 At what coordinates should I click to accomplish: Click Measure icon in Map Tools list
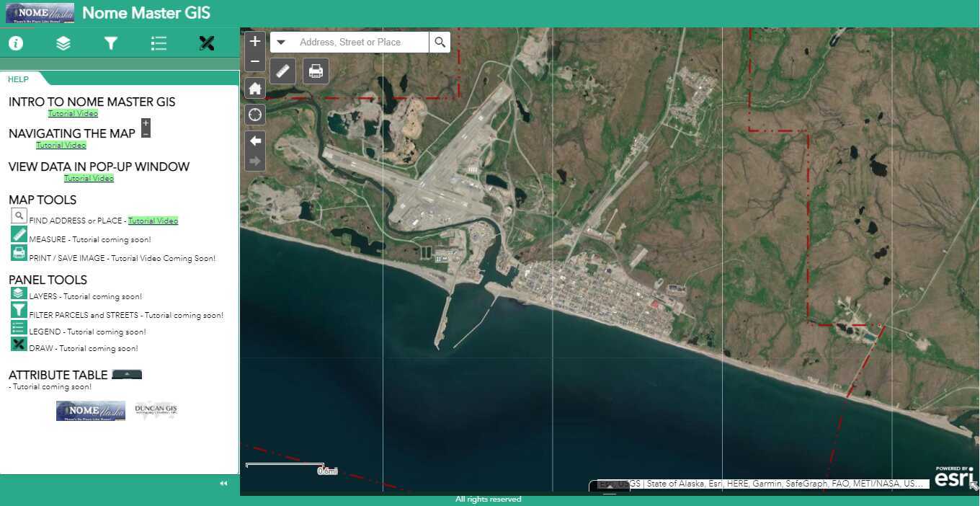[19, 234]
